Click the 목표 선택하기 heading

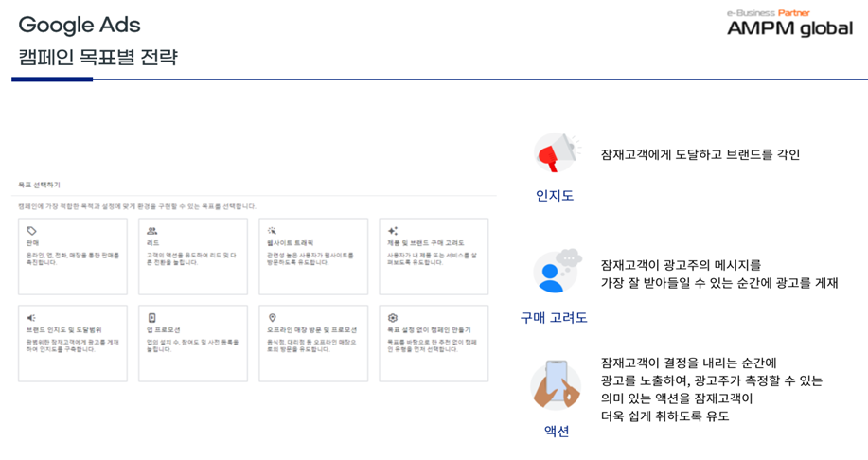click(39, 185)
